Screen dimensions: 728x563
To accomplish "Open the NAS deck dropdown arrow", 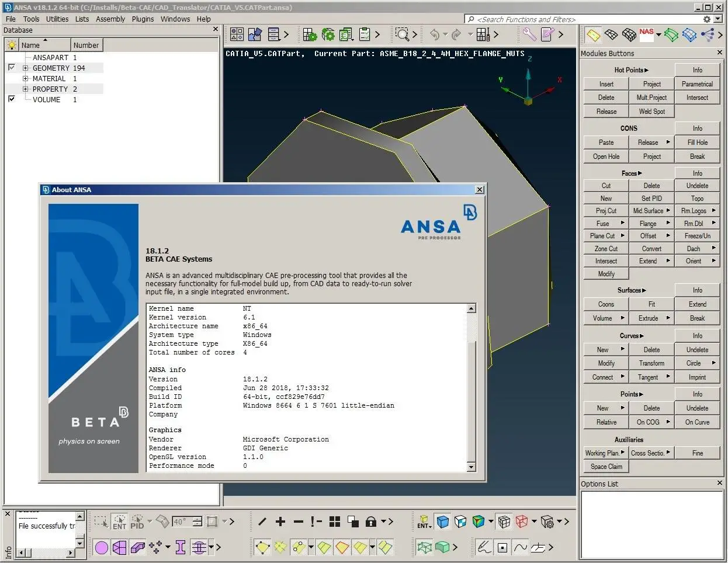I will point(658,35).
